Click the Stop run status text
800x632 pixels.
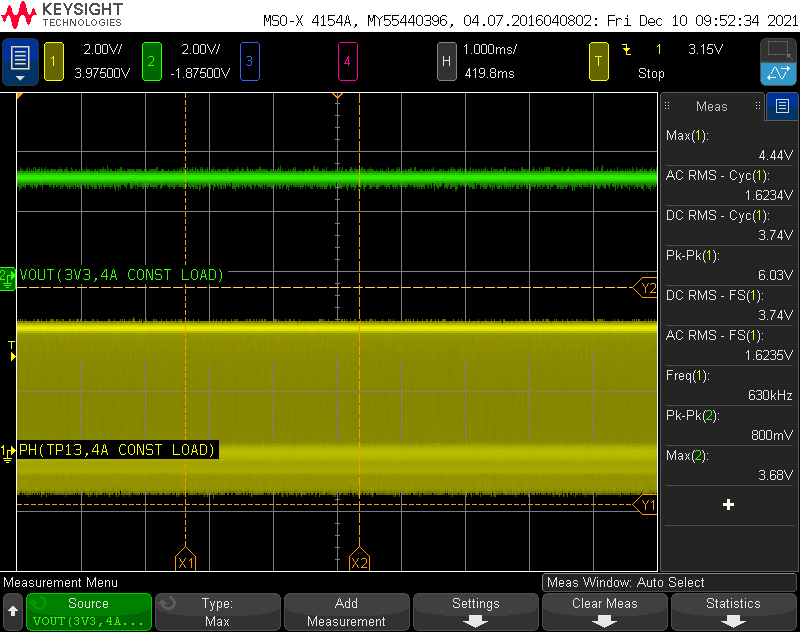(x=651, y=73)
